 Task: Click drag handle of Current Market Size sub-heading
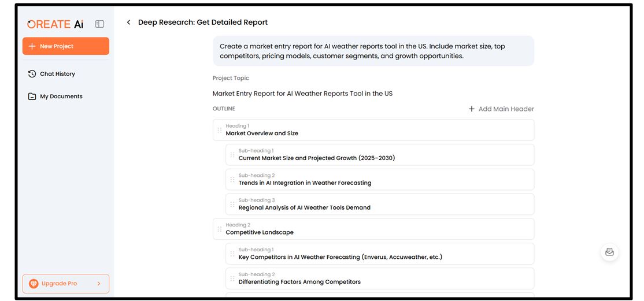point(232,155)
